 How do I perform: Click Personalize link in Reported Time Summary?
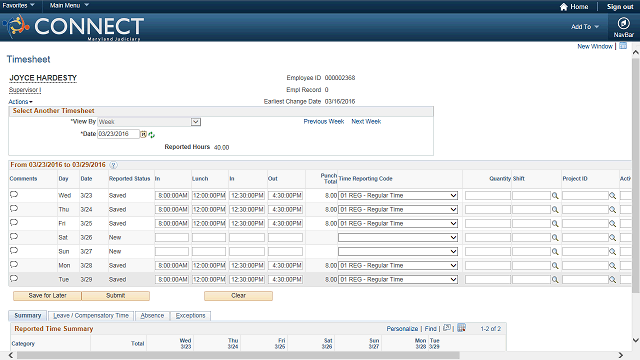(402, 329)
